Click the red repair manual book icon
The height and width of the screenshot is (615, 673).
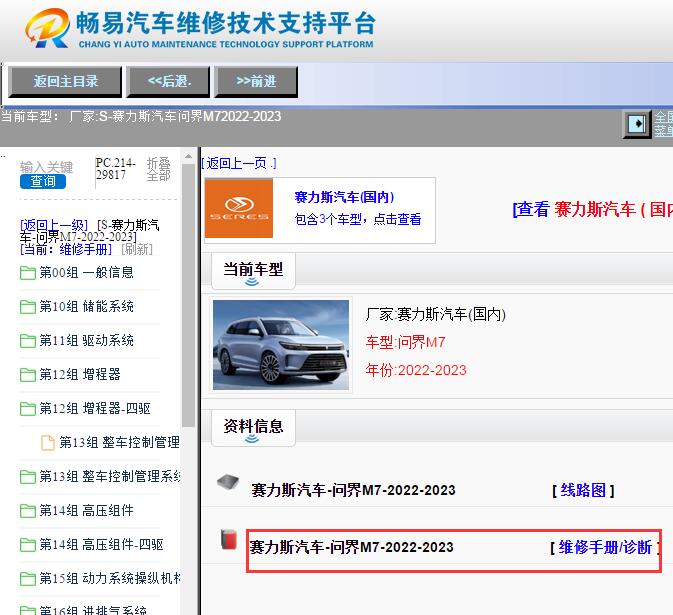click(229, 540)
